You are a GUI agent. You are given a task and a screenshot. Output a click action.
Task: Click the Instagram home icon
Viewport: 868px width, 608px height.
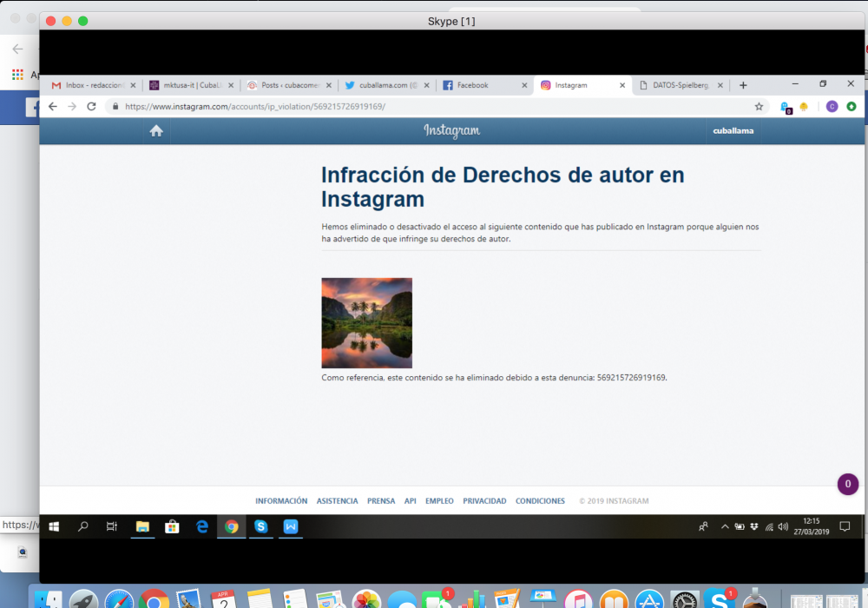[x=156, y=131]
